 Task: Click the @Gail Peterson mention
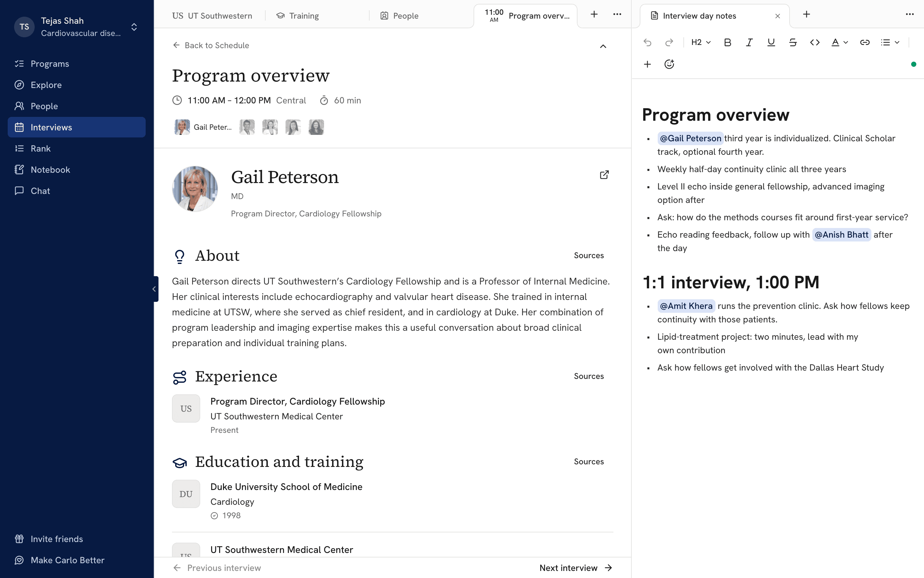pos(690,138)
